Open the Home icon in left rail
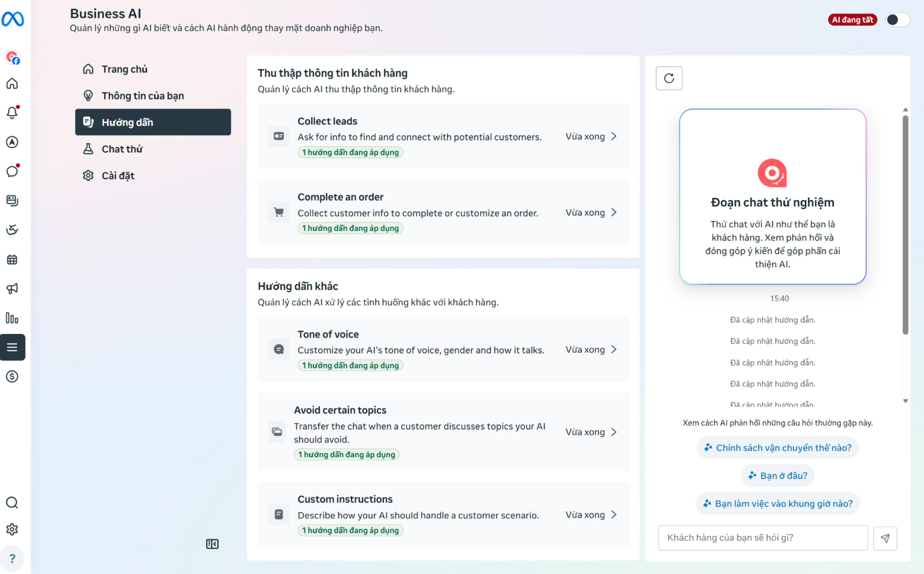 12,83
